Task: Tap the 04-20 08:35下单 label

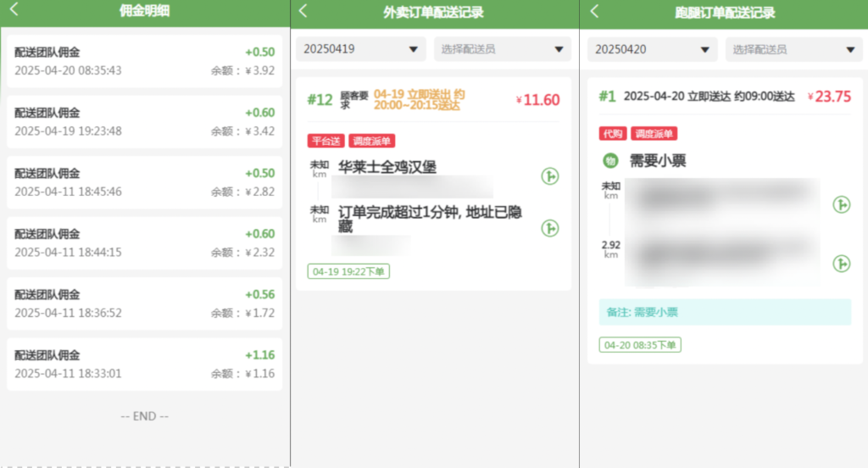Action: (640, 345)
